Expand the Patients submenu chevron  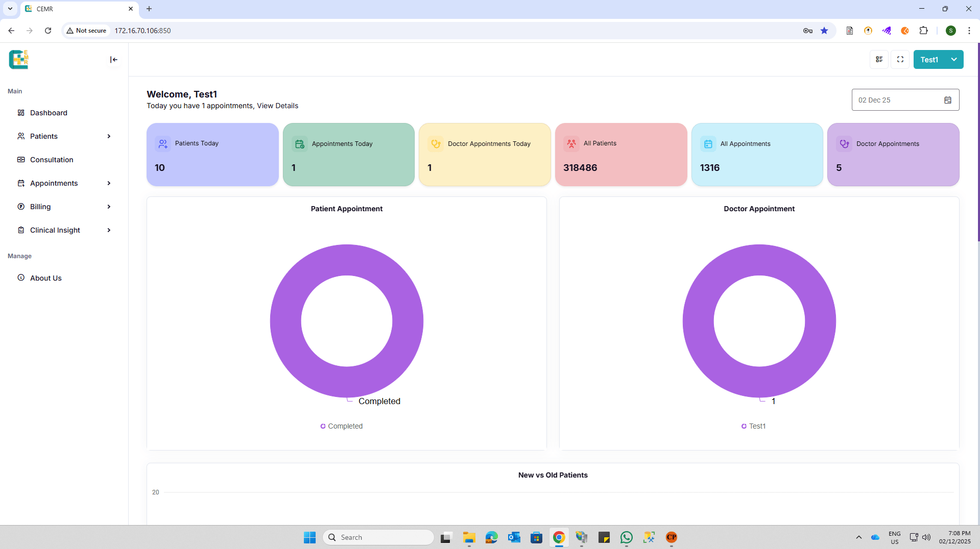[x=109, y=136]
